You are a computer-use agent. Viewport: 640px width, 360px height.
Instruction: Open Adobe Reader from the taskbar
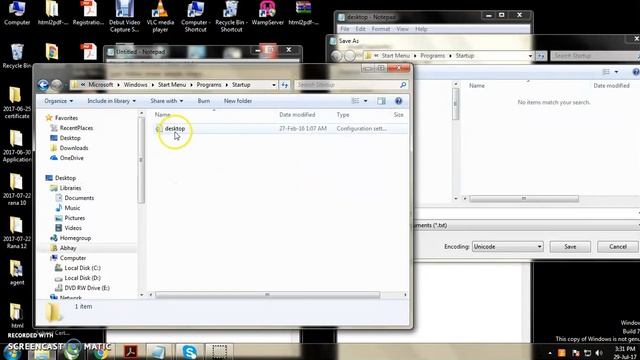pos(131,351)
